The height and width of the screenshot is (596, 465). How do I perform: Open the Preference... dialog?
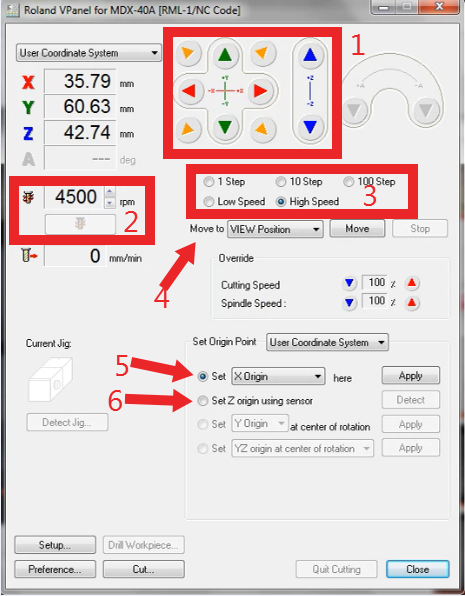55,569
